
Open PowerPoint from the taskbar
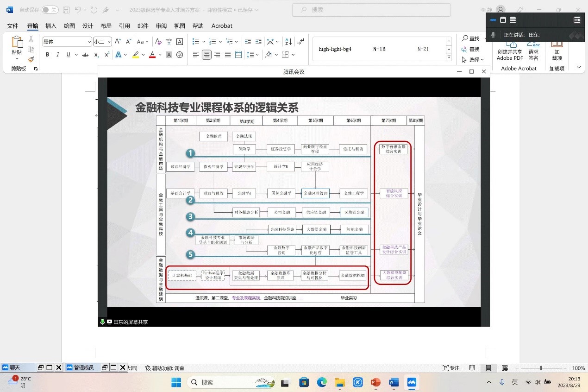375,382
